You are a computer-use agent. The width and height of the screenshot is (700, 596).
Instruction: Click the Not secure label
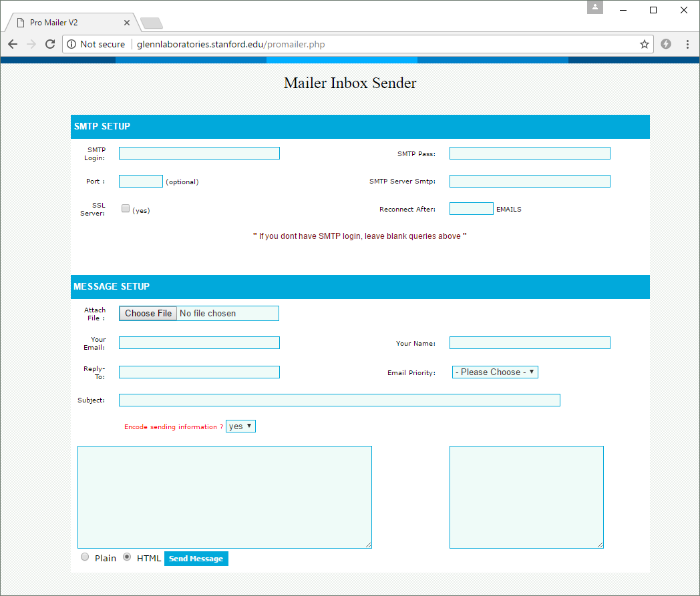pos(103,44)
